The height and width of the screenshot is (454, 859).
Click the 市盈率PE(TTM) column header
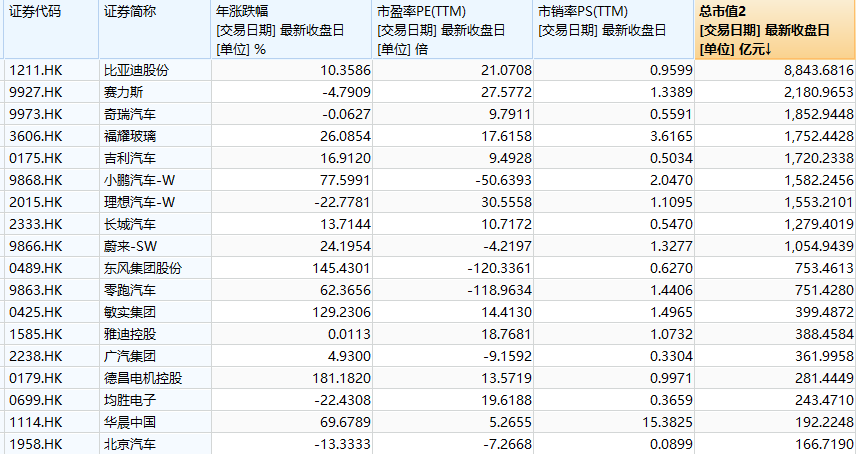coord(452,30)
